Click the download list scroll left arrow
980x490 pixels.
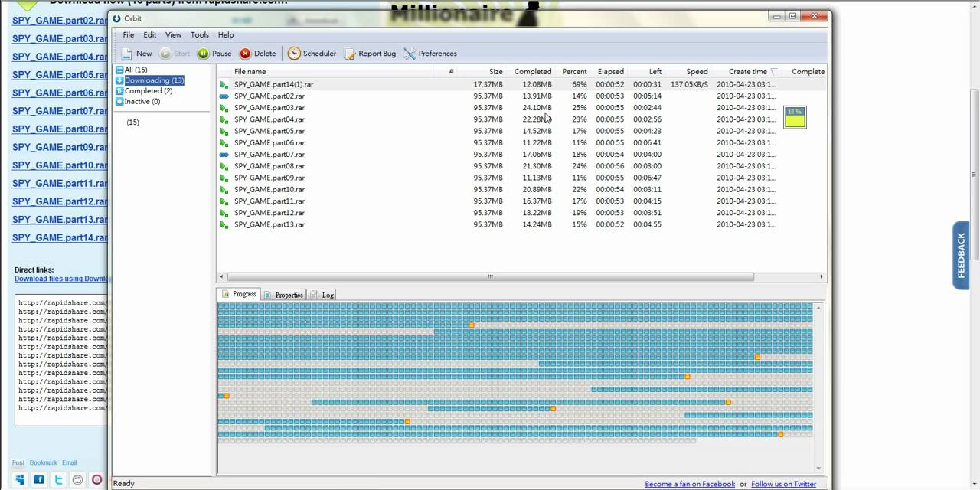[x=222, y=276]
